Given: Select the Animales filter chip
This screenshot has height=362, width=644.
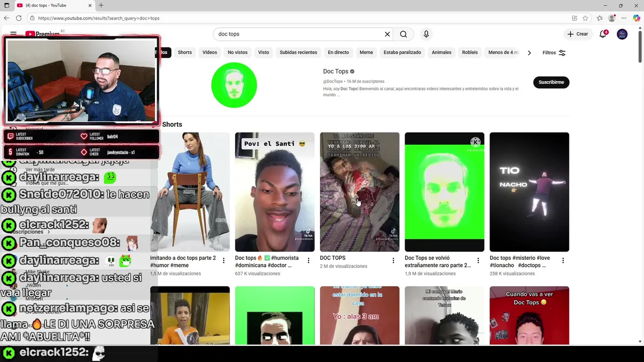Looking at the screenshot, I should [x=441, y=52].
